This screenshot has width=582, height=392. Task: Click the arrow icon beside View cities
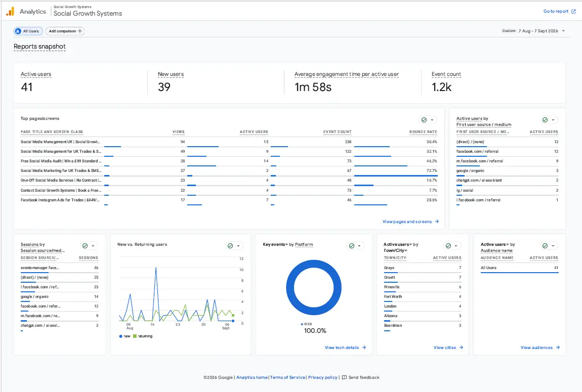pyautogui.click(x=461, y=347)
